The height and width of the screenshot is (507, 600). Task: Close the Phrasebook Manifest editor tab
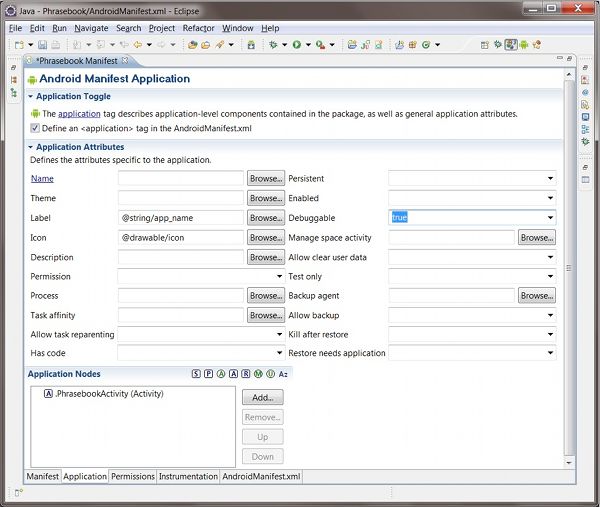[125, 60]
